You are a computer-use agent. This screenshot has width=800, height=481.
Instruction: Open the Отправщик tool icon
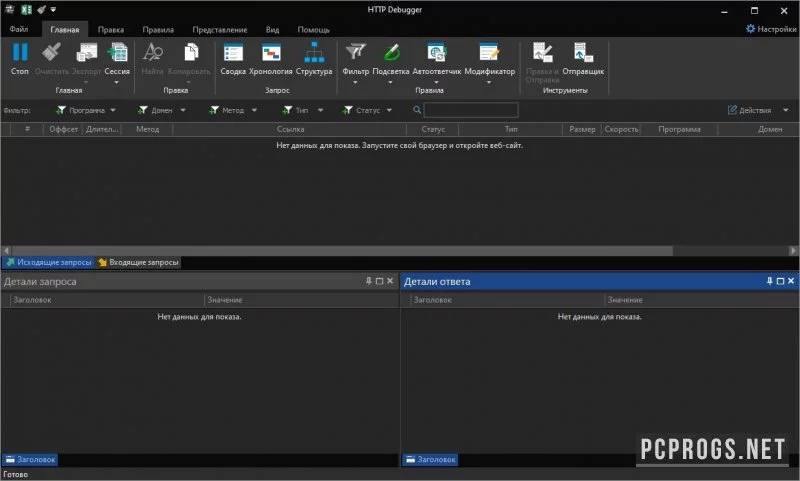coord(583,52)
